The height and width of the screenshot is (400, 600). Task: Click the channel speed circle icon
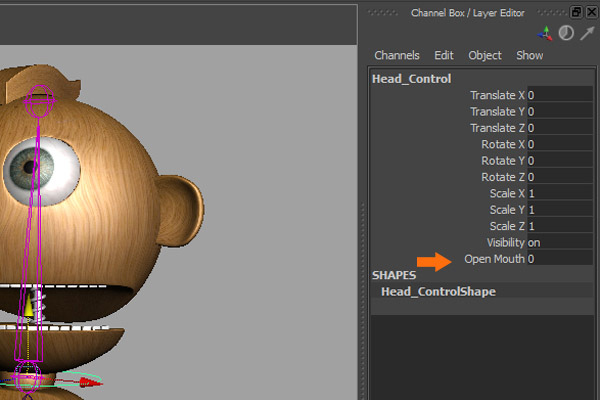click(x=566, y=34)
